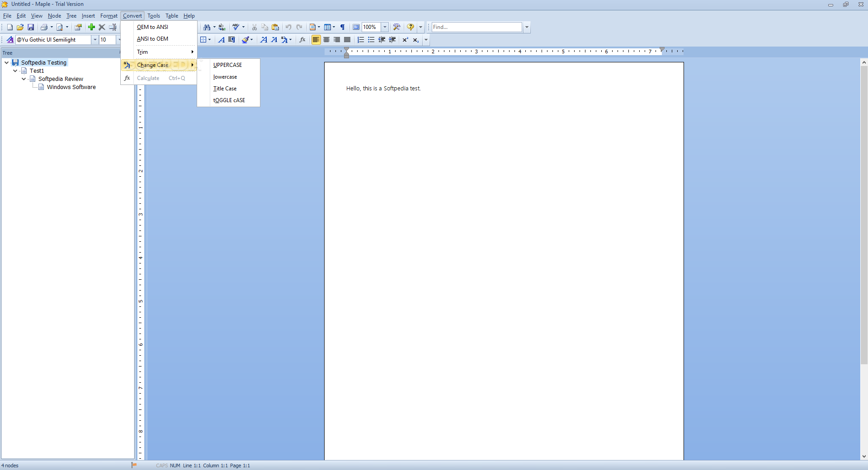Image resolution: width=868 pixels, height=470 pixels.
Task: Choose lowercase from Change Case submenu
Action: [228, 77]
